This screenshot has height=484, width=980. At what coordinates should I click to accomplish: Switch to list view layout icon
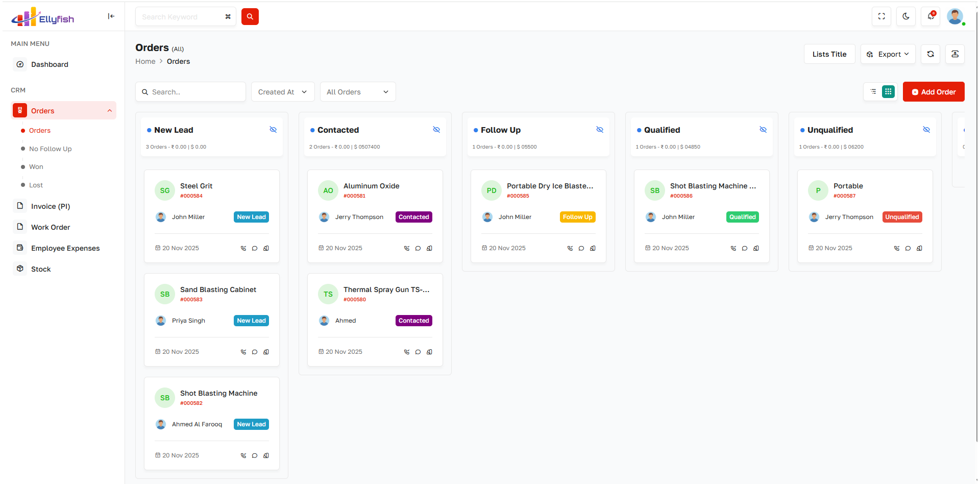tap(873, 91)
